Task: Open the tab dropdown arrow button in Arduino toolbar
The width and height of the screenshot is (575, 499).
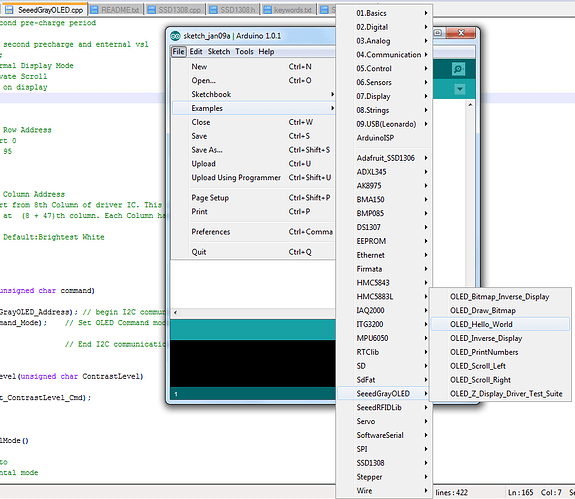Action: point(459,89)
